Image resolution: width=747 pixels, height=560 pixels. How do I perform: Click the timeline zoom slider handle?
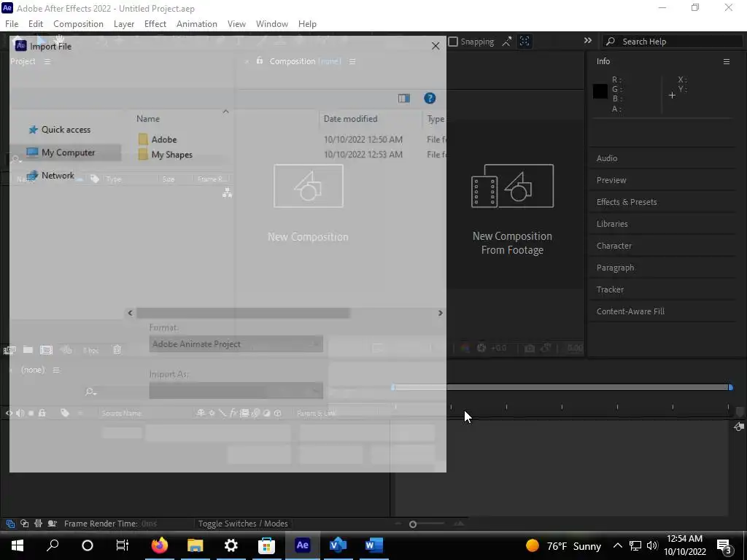coord(413,524)
